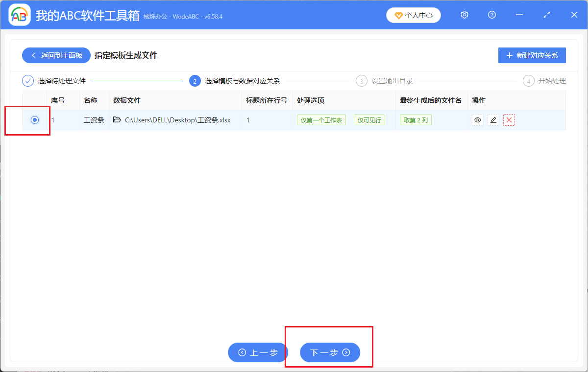588x372 pixels.
Task: Click the folder icon beside the file path
Action: click(x=117, y=119)
